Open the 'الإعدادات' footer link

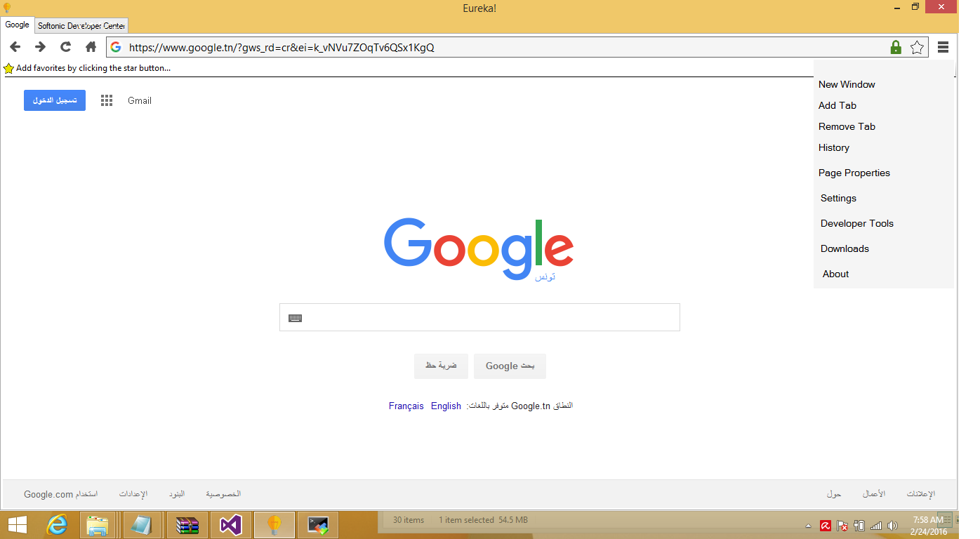133,494
